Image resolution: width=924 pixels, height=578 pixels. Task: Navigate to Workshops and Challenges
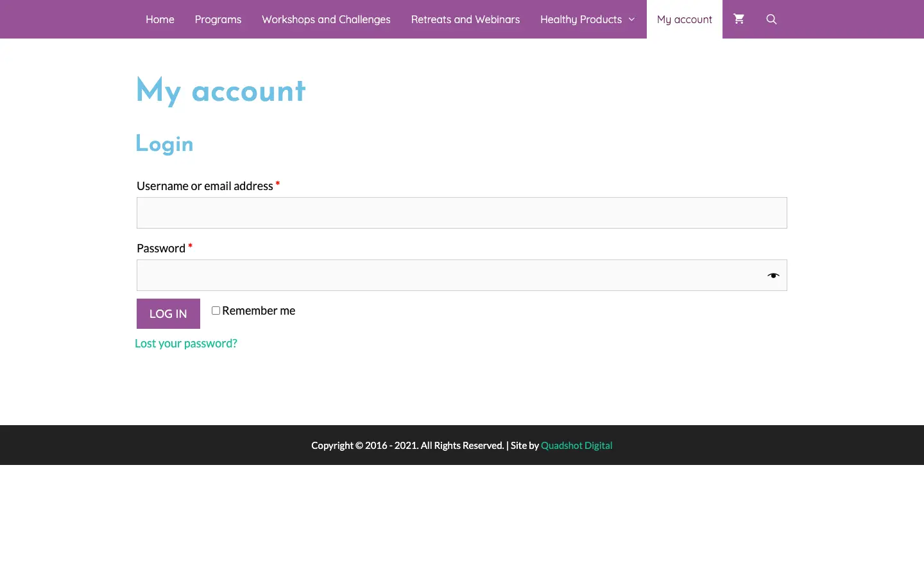tap(326, 19)
